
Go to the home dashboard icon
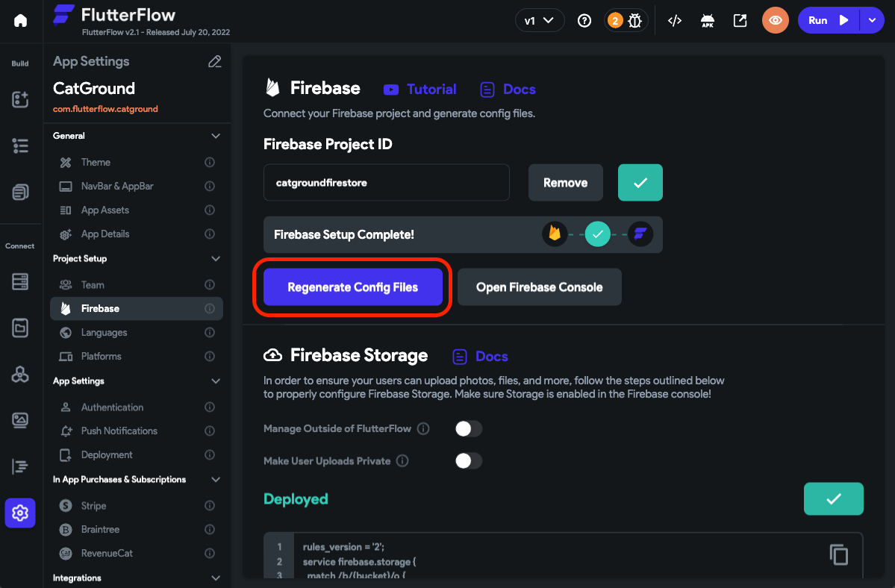click(x=21, y=21)
